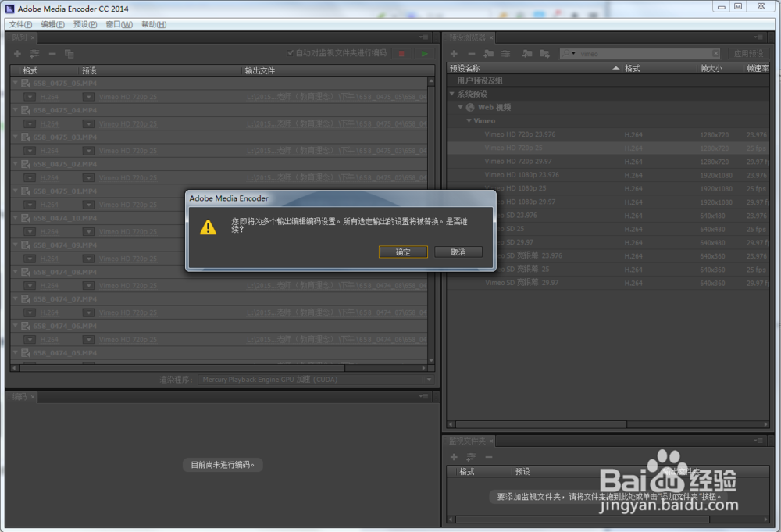The width and height of the screenshot is (781, 532).
Task: Select the Vimeo SD 宽银幕 29.97 preset
Action: [522, 283]
